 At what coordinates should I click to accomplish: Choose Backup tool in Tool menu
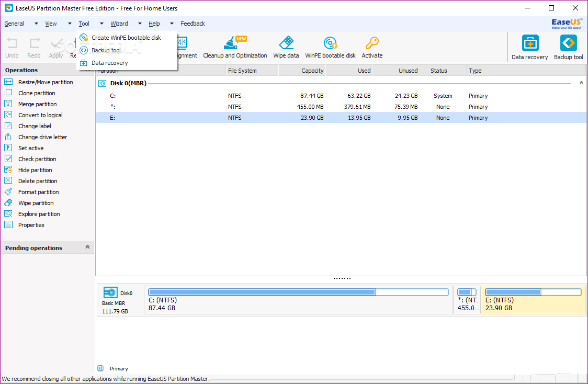click(127, 50)
